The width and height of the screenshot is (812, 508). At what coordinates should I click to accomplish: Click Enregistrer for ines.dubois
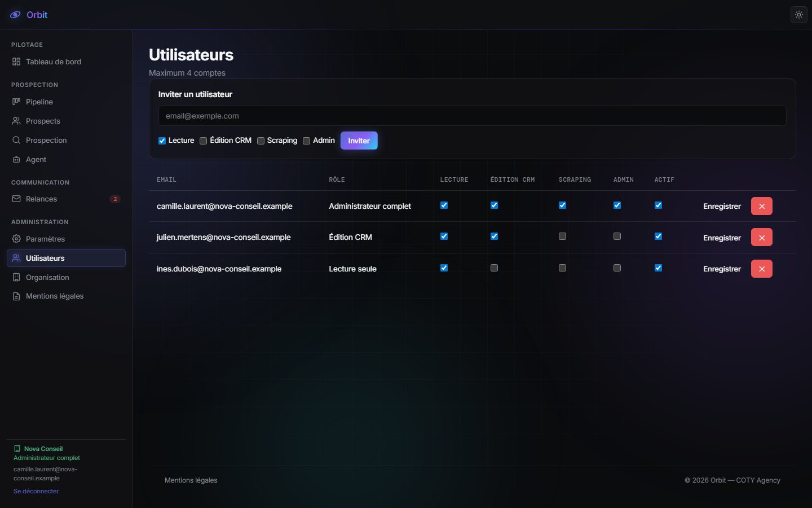(x=722, y=269)
